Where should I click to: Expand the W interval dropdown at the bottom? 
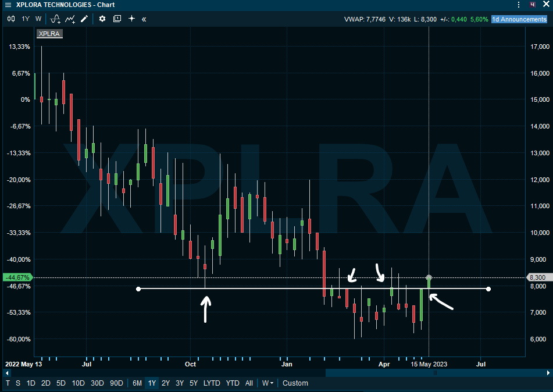267,383
